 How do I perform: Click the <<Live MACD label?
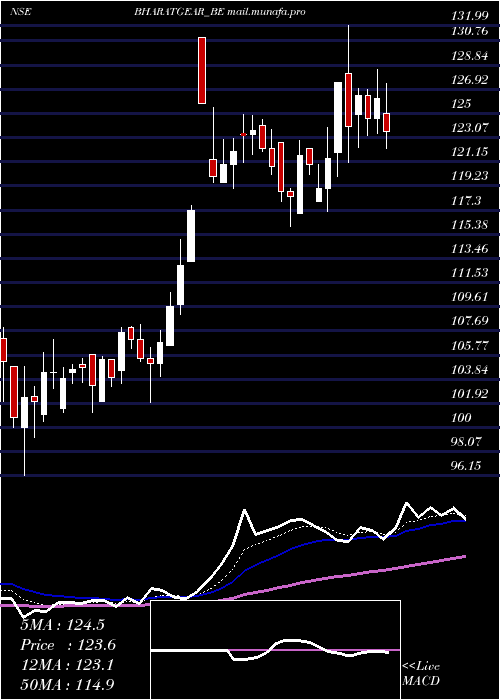(421, 673)
